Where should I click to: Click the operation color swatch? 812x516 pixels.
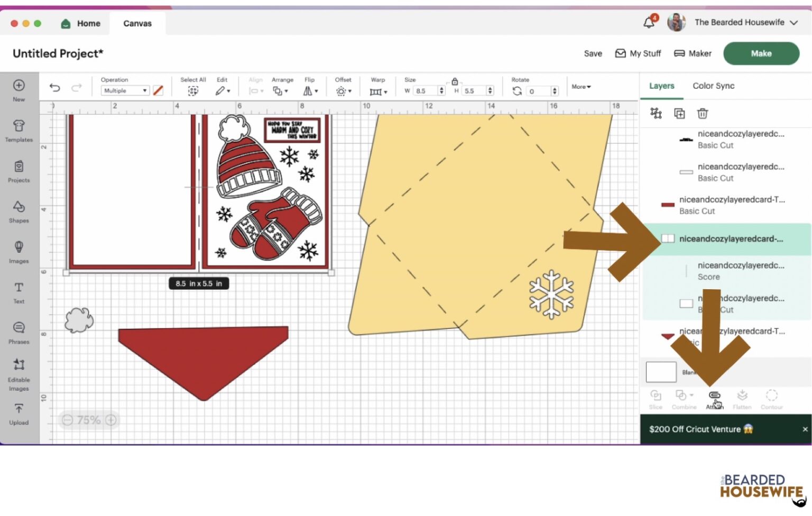click(158, 91)
